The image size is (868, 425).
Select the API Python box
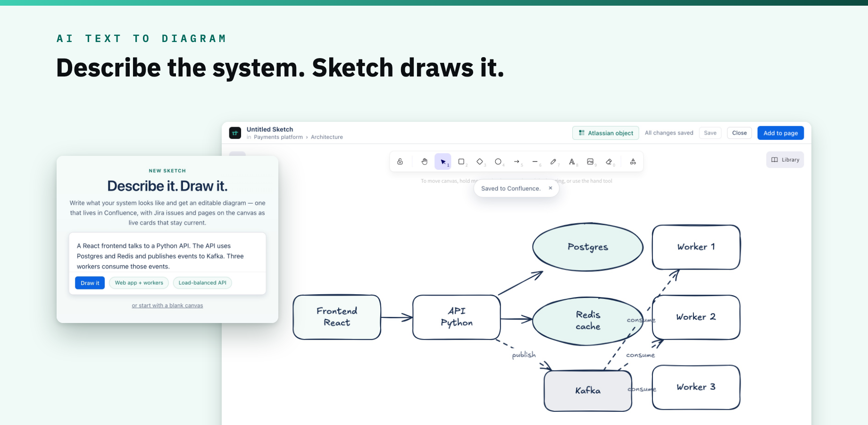tap(457, 317)
